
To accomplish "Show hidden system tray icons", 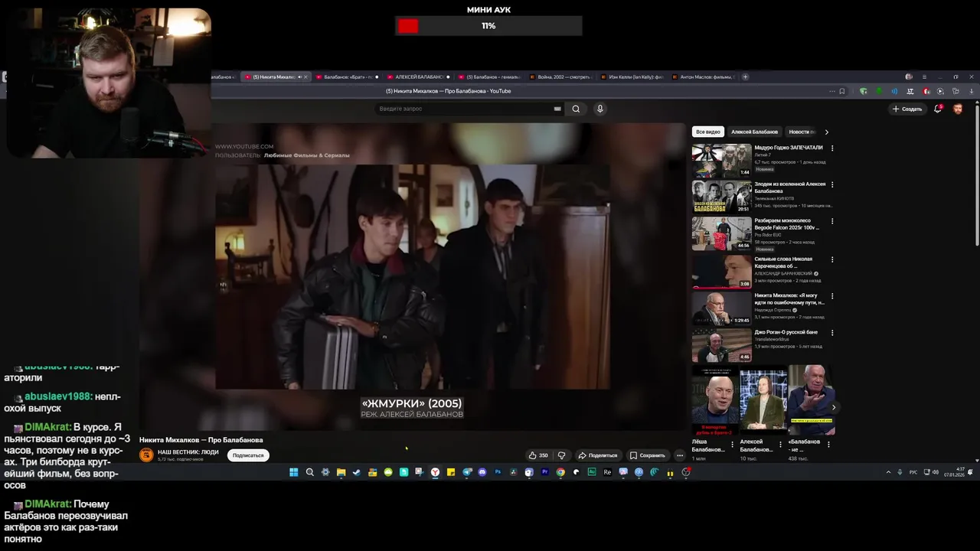I will click(x=888, y=472).
